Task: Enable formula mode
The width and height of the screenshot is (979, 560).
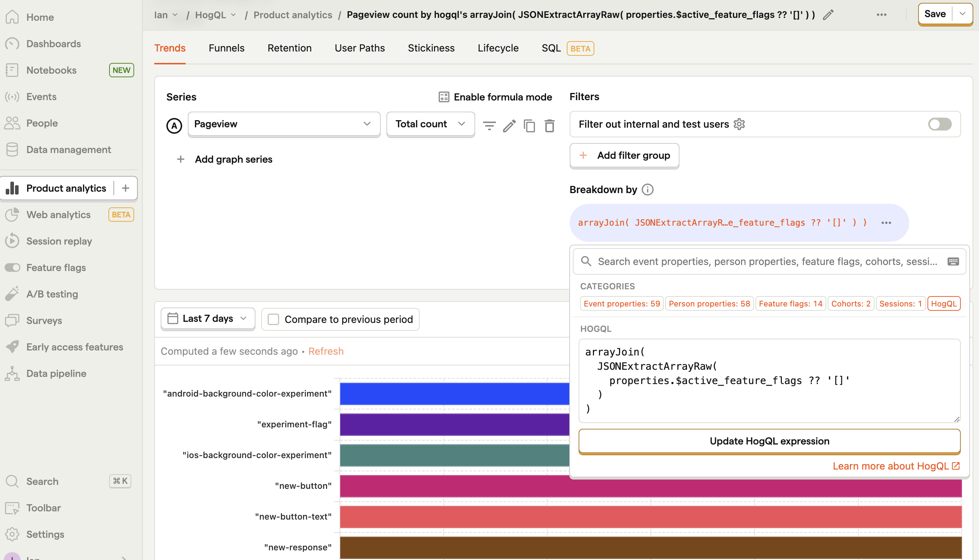Action: pyautogui.click(x=496, y=97)
